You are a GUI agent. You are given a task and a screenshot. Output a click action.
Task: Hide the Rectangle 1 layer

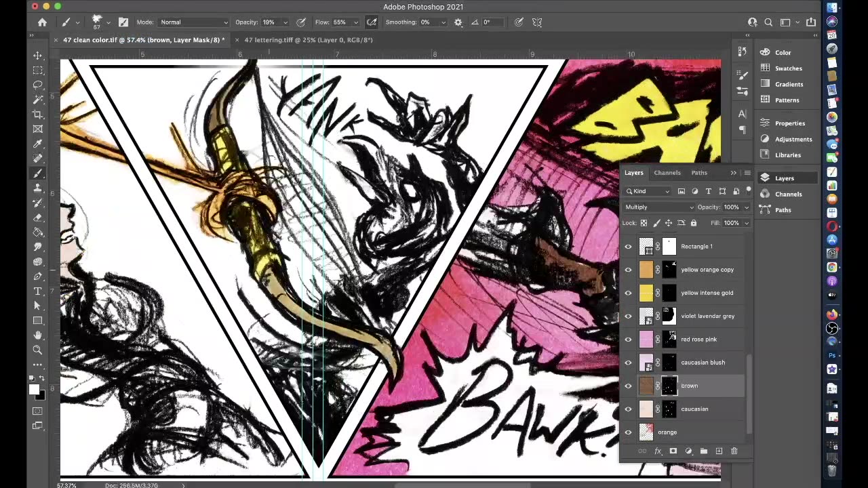click(x=628, y=247)
